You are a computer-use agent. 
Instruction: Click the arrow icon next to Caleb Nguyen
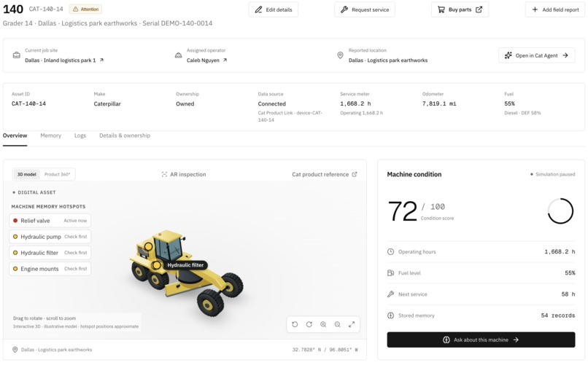pos(225,60)
